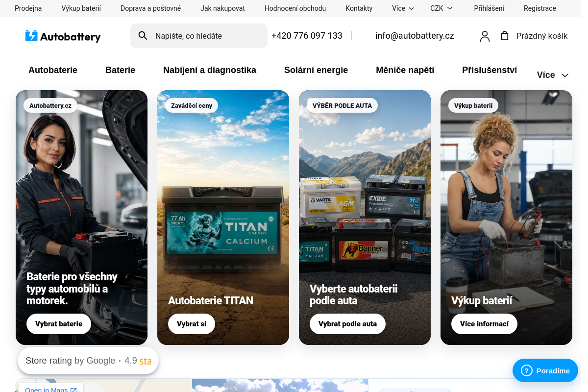This screenshot has width=588, height=392.
Task: Open the Google Store rating badge
Action: point(88,361)
